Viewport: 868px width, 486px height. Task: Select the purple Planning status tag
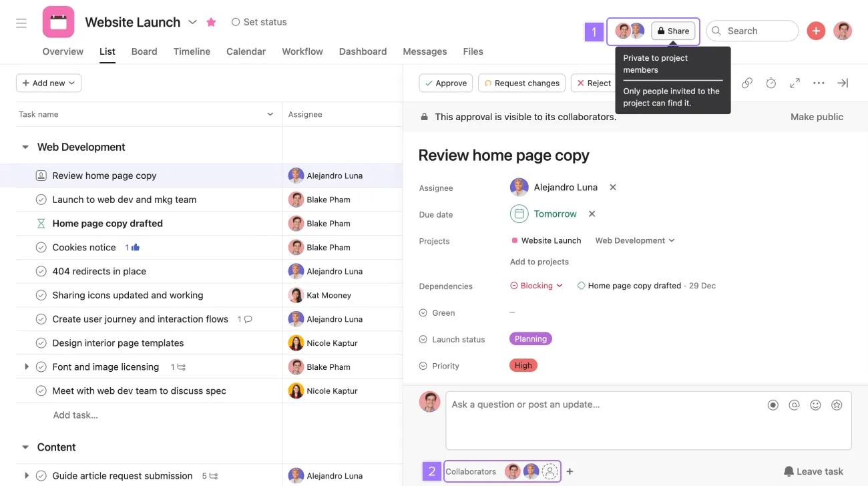(x=530, y=339)
